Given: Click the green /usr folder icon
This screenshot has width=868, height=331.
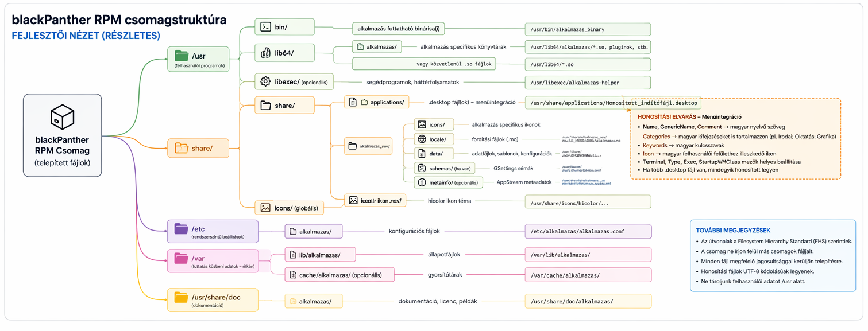Looking at the screenshot, I should pos(182,56).
